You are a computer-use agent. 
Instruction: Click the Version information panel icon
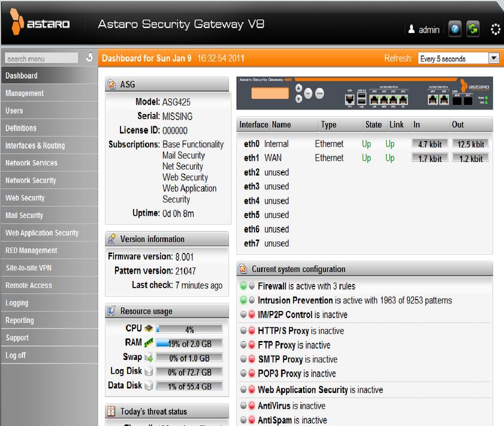coord(111,239)
